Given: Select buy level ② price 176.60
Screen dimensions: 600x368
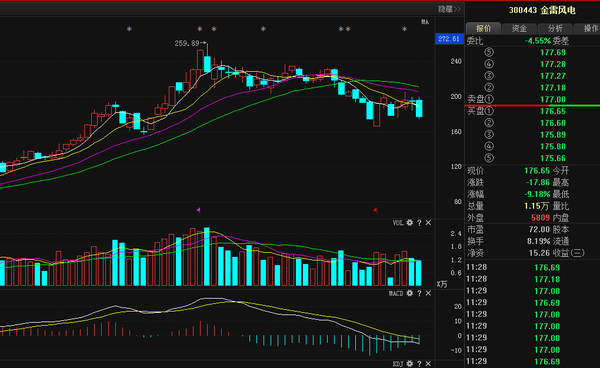Looking at the screenshot, I should (x=553, y=123).
